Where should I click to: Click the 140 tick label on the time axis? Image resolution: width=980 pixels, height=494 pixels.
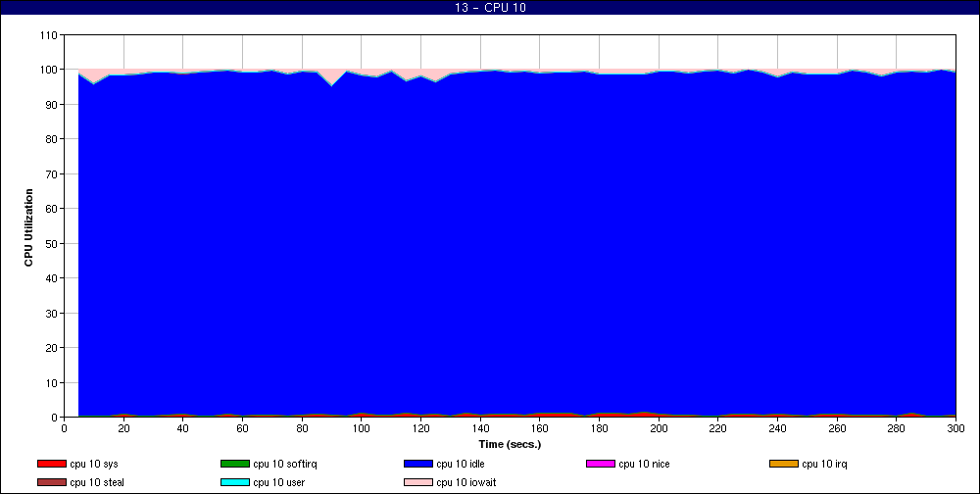coord(480,428)
